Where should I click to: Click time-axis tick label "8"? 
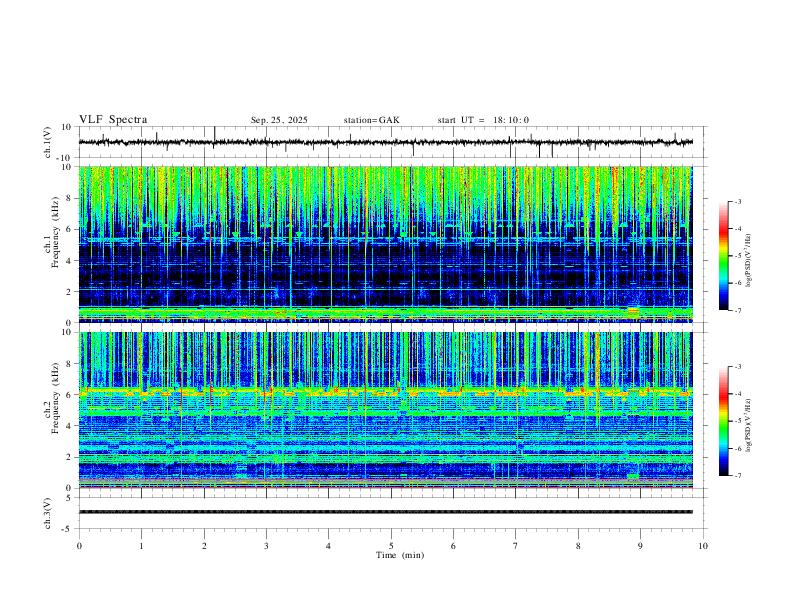click(578, 546)
